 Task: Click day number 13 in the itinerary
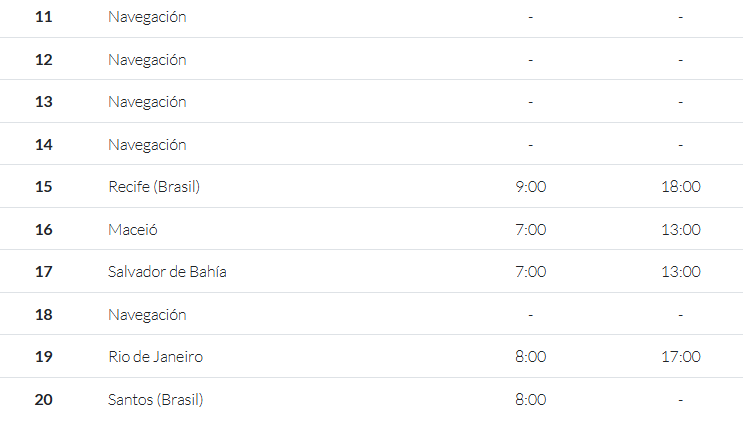point(44,102)
